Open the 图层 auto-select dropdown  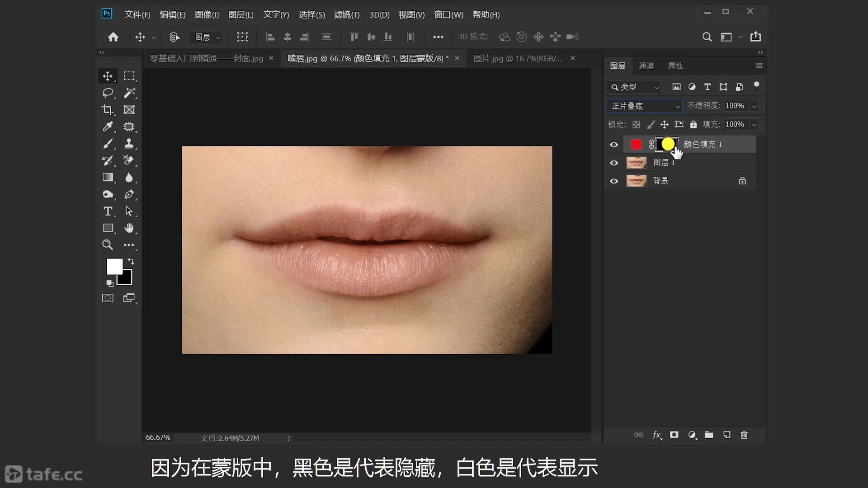[207, 37]
